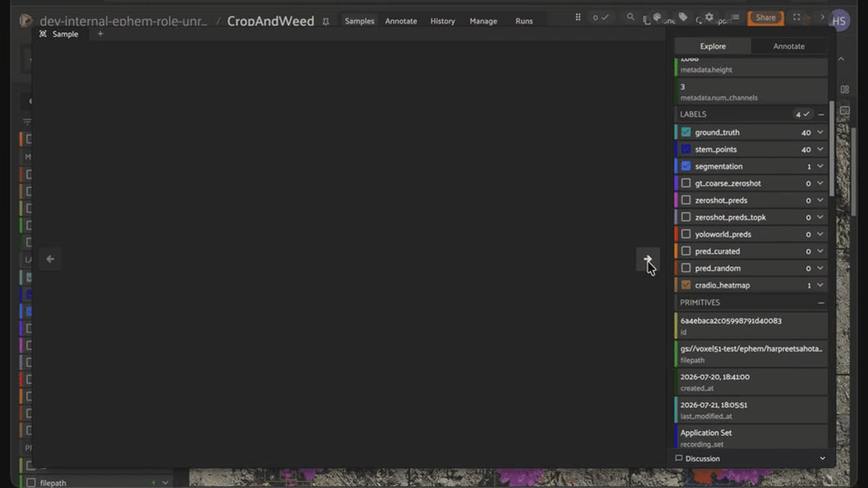Image resolution: width=868 pixels, height=488 pixels.
Task: Open the settings gear icon
Action: tap(709, 17)
